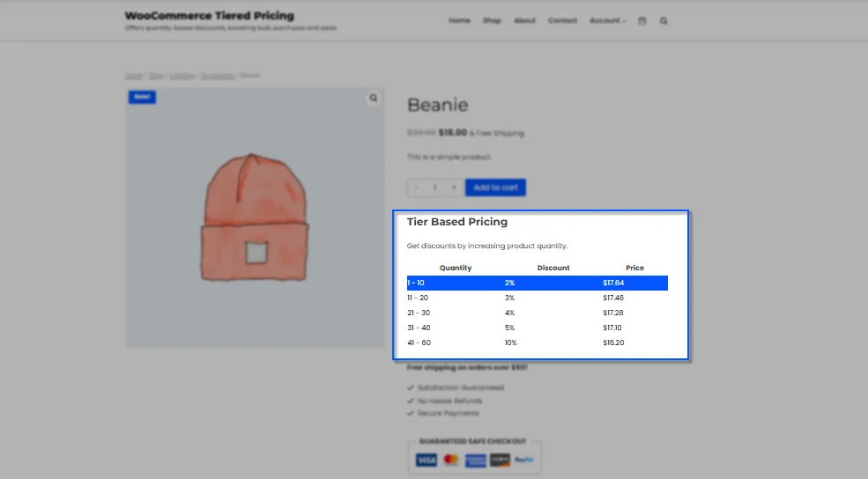Open the shopping cart icon in header
The height and width of the screenshot is (479, 868).
pos(642,21)
